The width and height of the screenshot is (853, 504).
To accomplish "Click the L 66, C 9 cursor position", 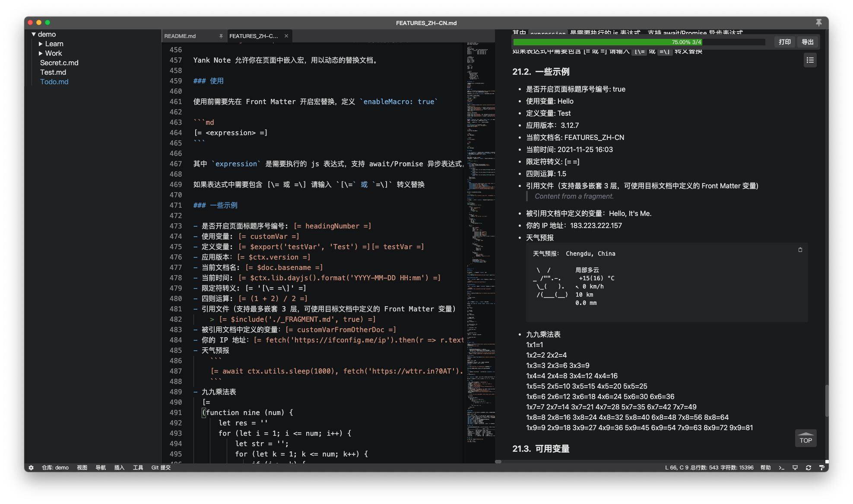I will click(x=676, y=467).
